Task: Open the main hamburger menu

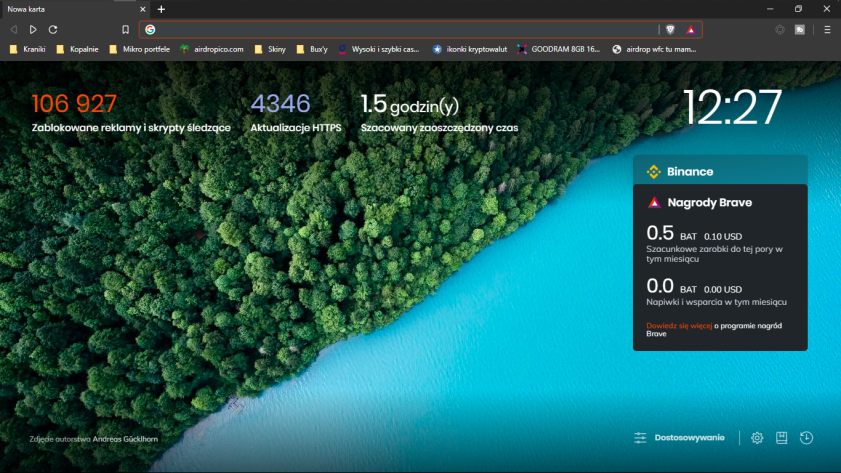Action: pos(827,29)
